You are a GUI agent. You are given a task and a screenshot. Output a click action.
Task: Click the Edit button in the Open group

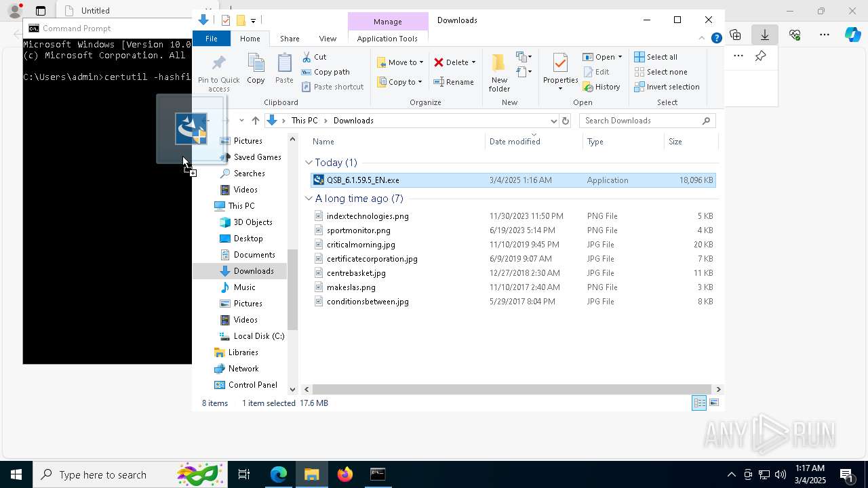click(596, 72)
